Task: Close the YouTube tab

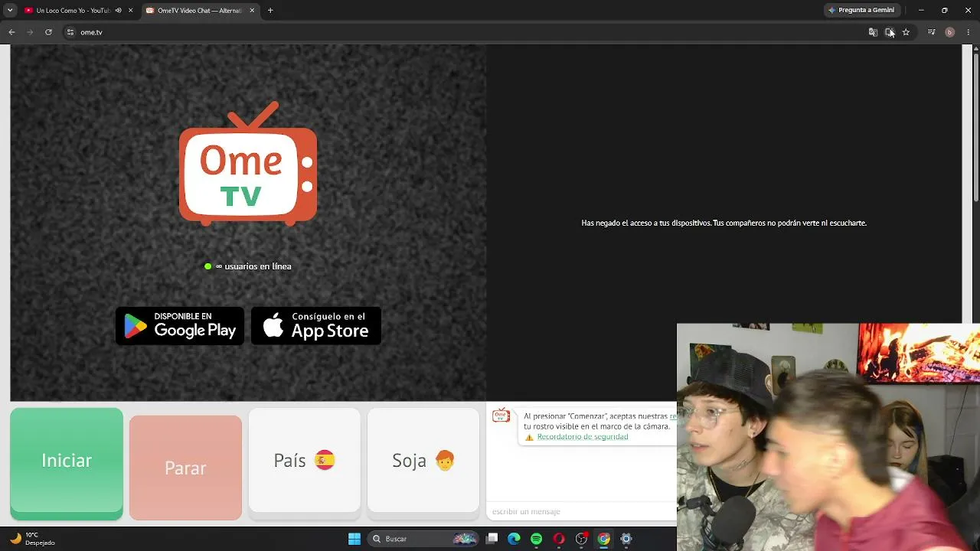Action: pos(131,11)
